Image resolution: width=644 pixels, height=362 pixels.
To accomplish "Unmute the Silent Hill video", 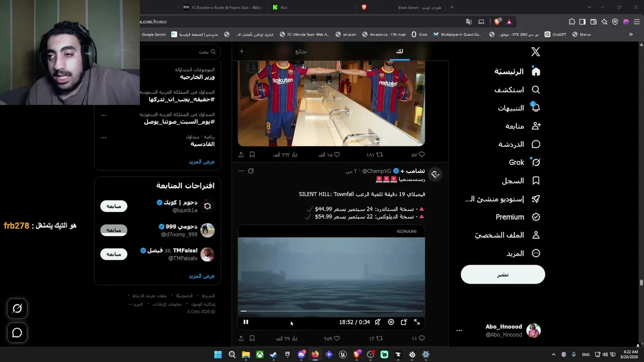I will point(378,322).
